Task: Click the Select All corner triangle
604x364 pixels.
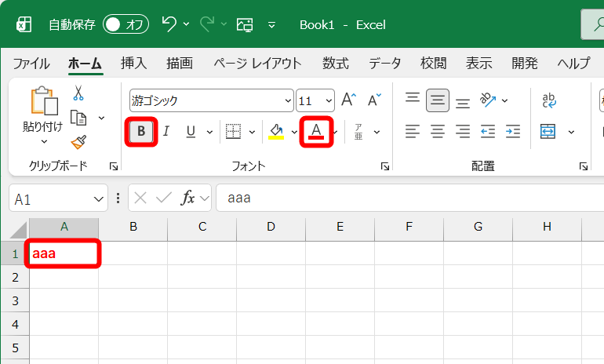Action: pos(18,230)
